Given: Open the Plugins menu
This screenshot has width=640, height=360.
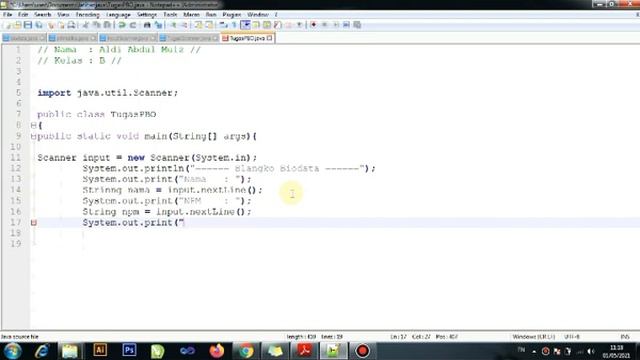Looking at the screenshot, I should pos(231,15).
